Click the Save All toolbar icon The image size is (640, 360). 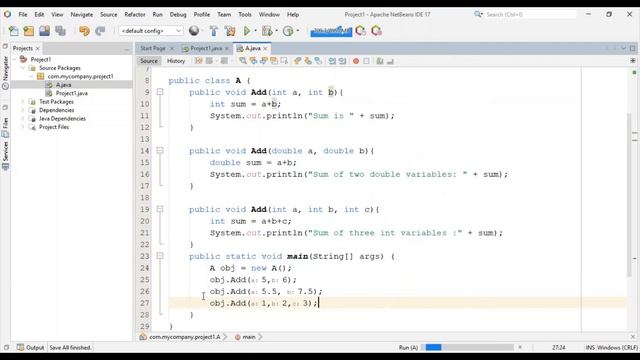[60, 31]
